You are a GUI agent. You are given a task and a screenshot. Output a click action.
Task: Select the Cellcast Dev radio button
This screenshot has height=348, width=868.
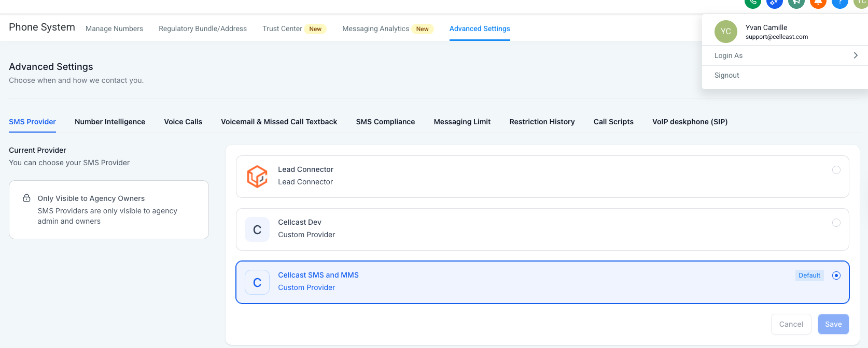click(836, 223)
